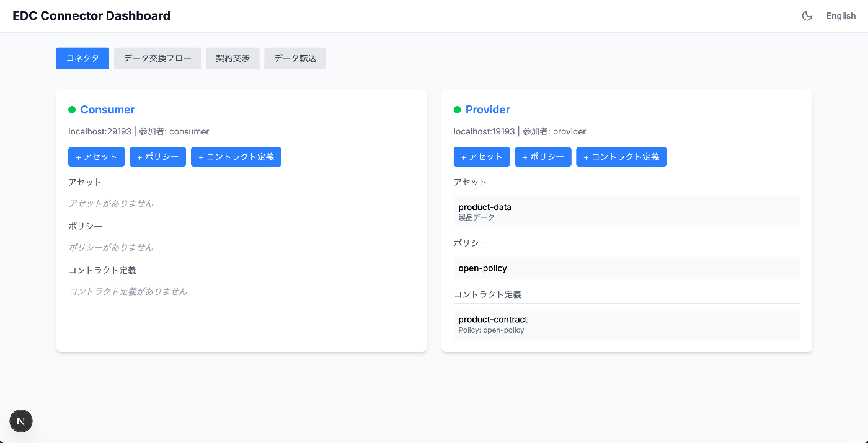Click the EDC Connector Dashboard title
The width and height of the screenshot is (868, 443).
pyautogui.click(x=91, y=15)
